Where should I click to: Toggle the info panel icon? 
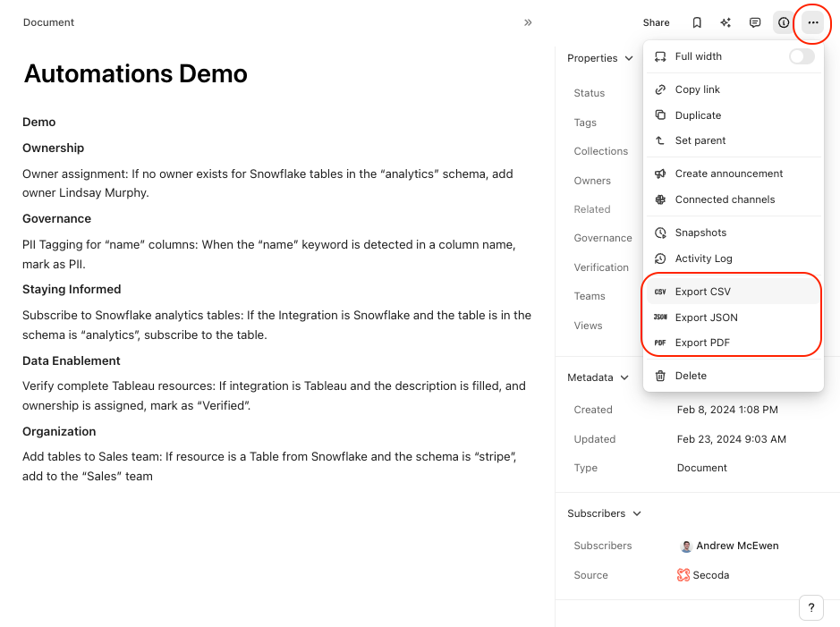[784, 22]
